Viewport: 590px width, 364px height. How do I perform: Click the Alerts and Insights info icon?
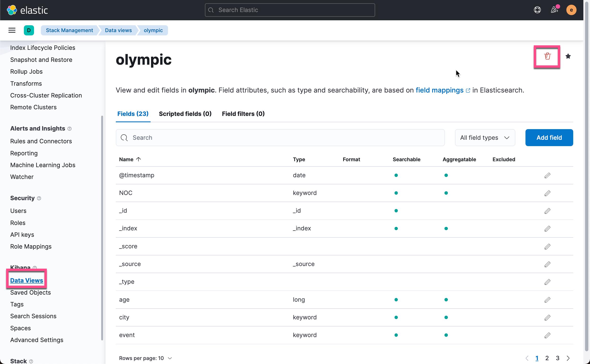tap(69, 129)
